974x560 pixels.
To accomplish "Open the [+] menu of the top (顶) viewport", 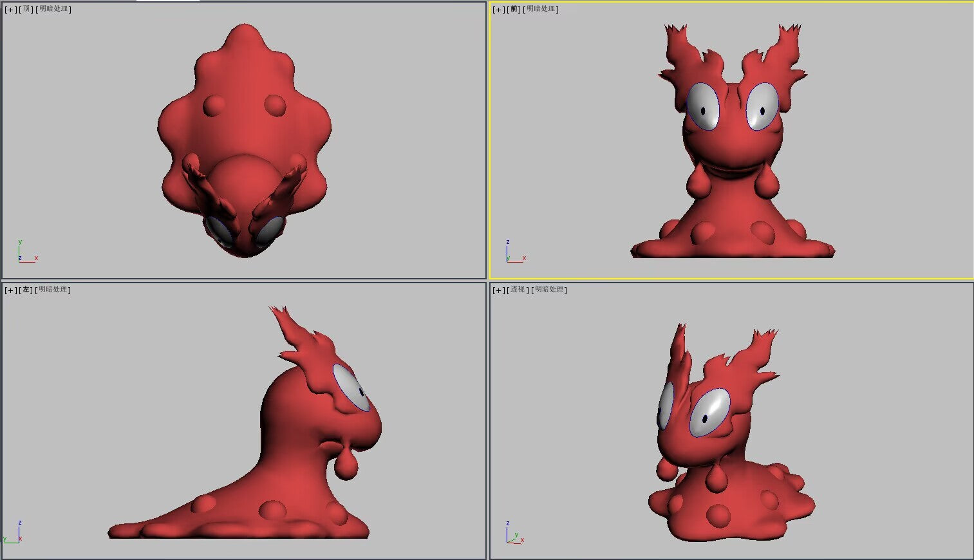I will (x=11, y=10).
